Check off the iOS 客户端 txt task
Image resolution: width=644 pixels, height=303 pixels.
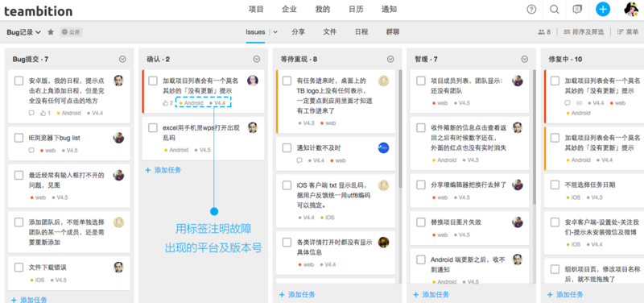pos(287,185)
